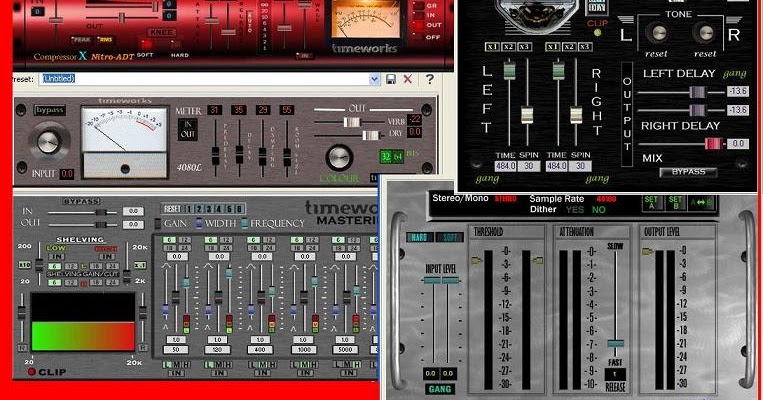The height and width of the screenshot is (400, 763).
Task: Click the right TONE knob on the delay
Action: click(x=704, y=33)
